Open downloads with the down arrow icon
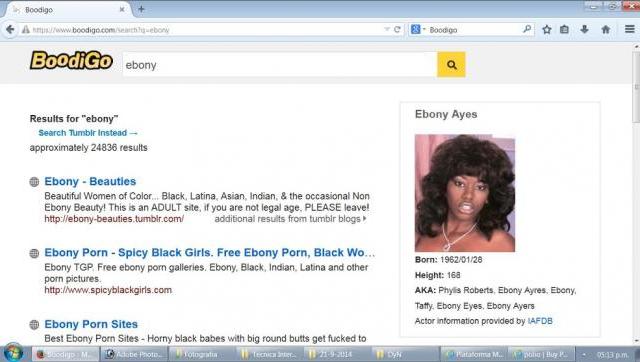The image size is (640, 362). [584, 29]
